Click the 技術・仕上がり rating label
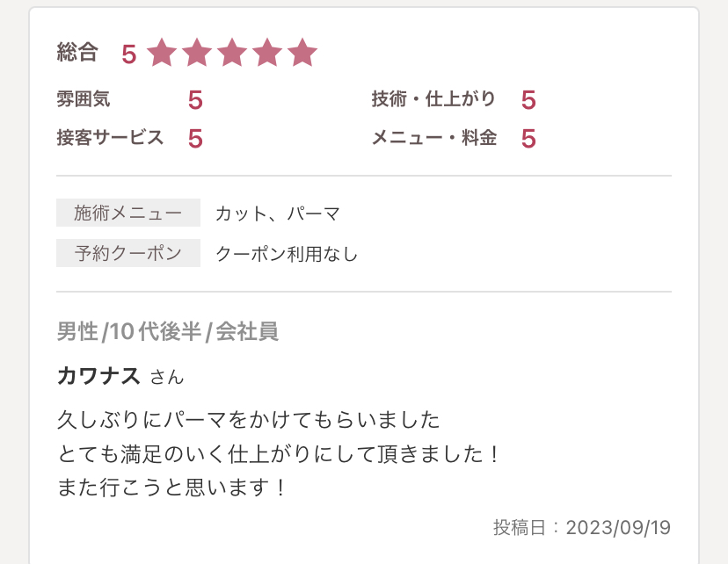The height and width of the screenshot is (564, 728). tap(433, 99)
